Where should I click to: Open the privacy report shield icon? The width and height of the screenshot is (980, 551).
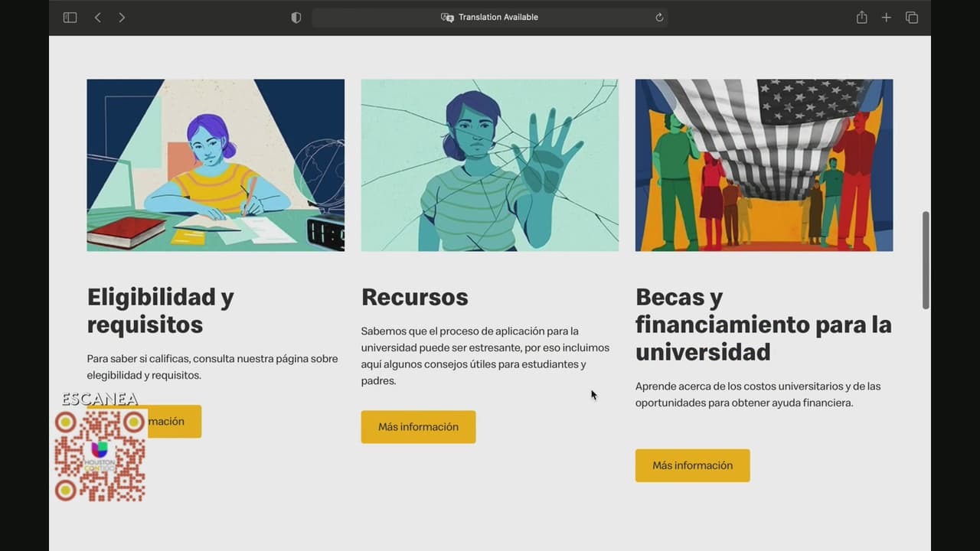point(296,18)
